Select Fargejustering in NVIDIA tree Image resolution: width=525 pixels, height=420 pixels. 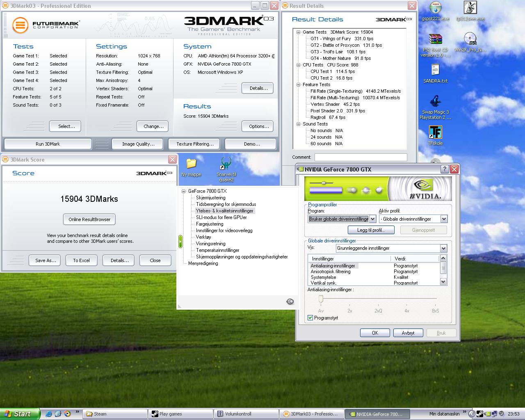click(x=210, y=224)
